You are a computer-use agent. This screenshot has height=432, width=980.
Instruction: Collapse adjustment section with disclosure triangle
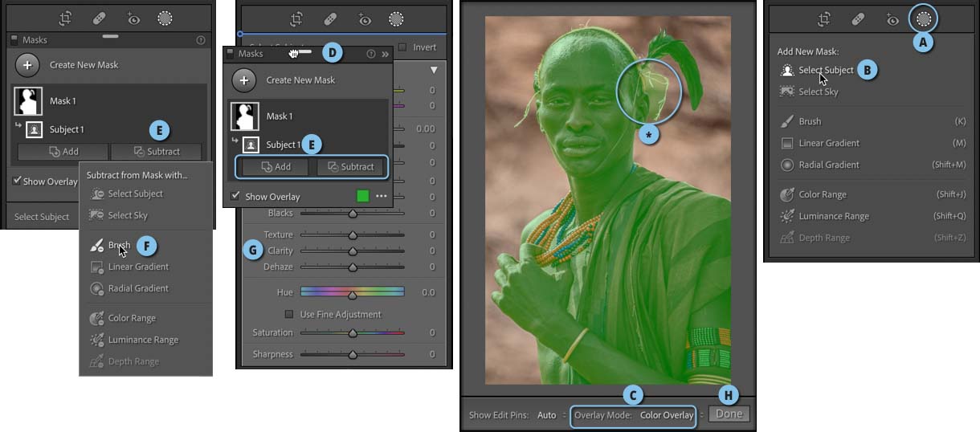click(434, 71)
